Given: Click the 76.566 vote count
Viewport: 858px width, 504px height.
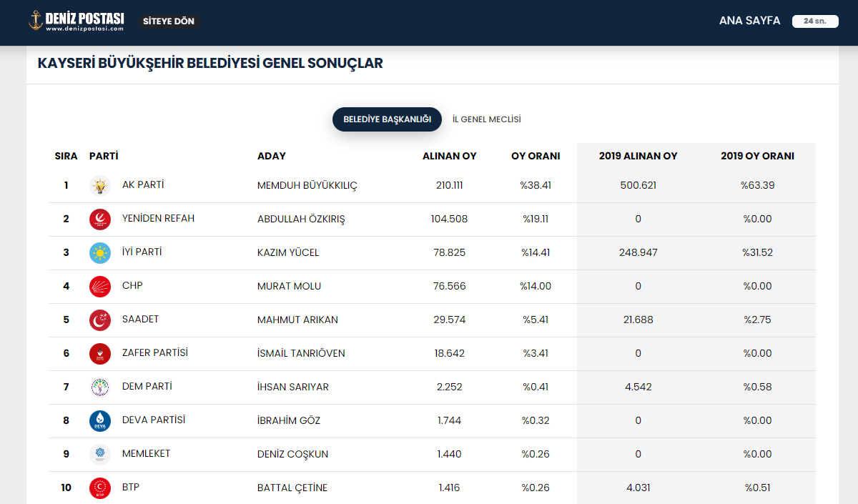Looking at the screenshot, I should tap(450, 286).
